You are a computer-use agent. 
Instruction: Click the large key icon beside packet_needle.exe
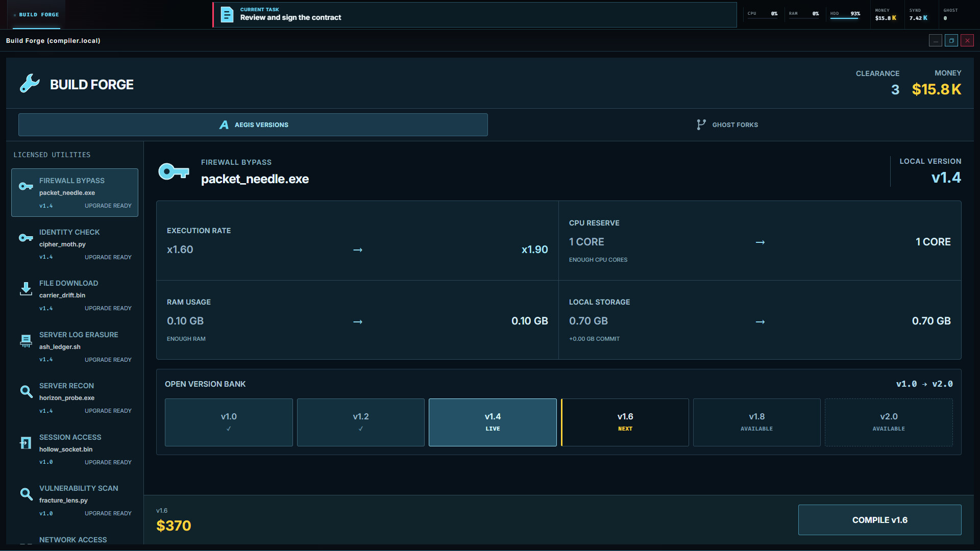[174, 171]
